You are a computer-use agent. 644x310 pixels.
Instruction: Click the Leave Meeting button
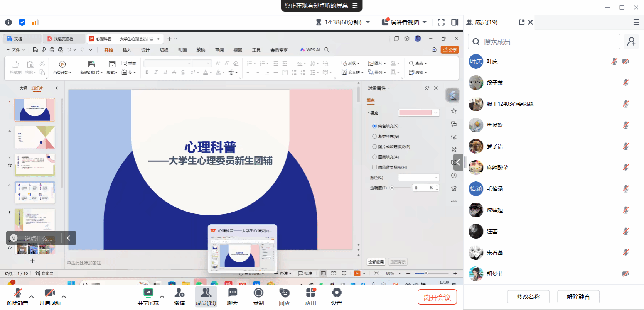coord(437,297)
